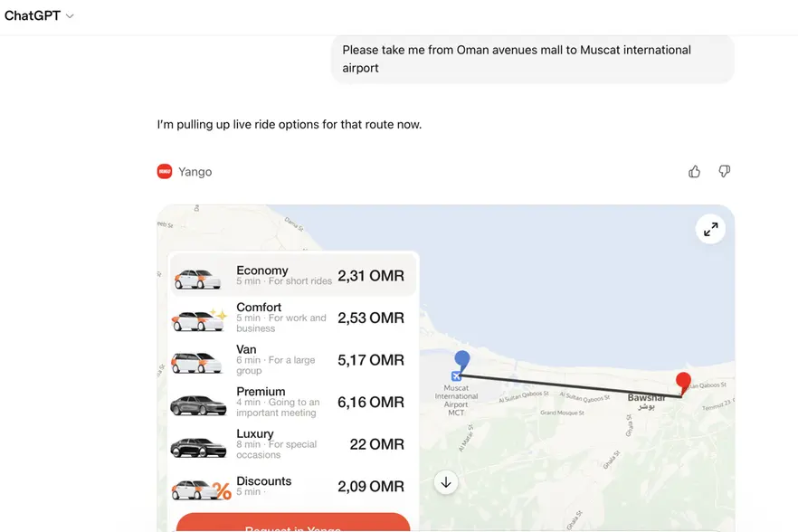Select the Comfort ride option
This screenshot has height=532, width=798.
[x=292, y=318]
